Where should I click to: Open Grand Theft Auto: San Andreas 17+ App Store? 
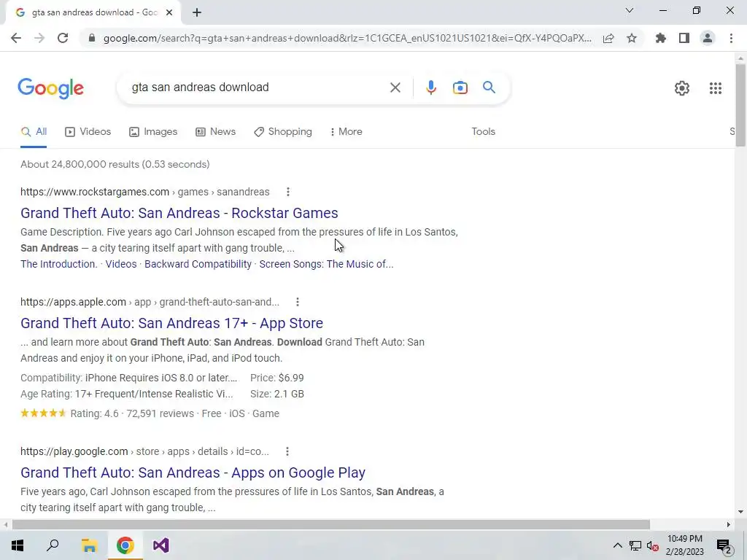(x=171, y=323)
